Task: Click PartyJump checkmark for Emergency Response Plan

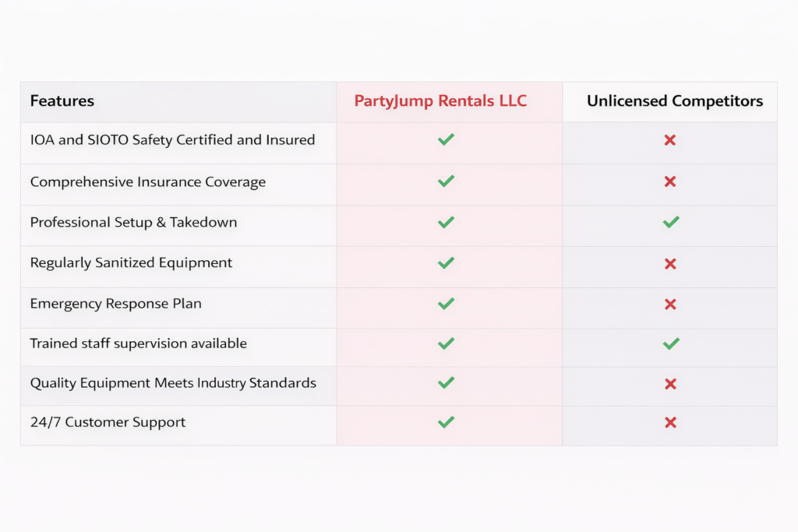Action: (x=446, y=304)
